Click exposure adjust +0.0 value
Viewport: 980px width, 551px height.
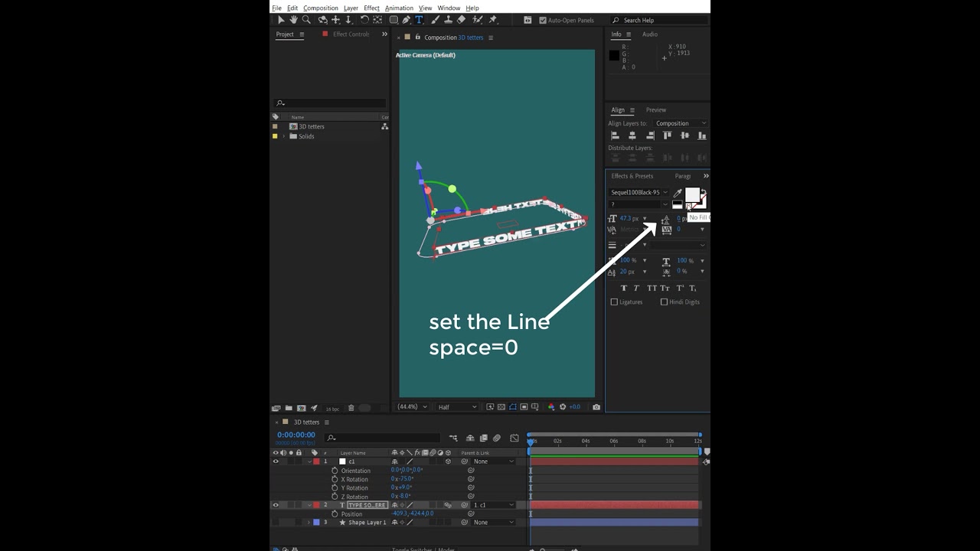pyautogui.click(x=574, y=407)
